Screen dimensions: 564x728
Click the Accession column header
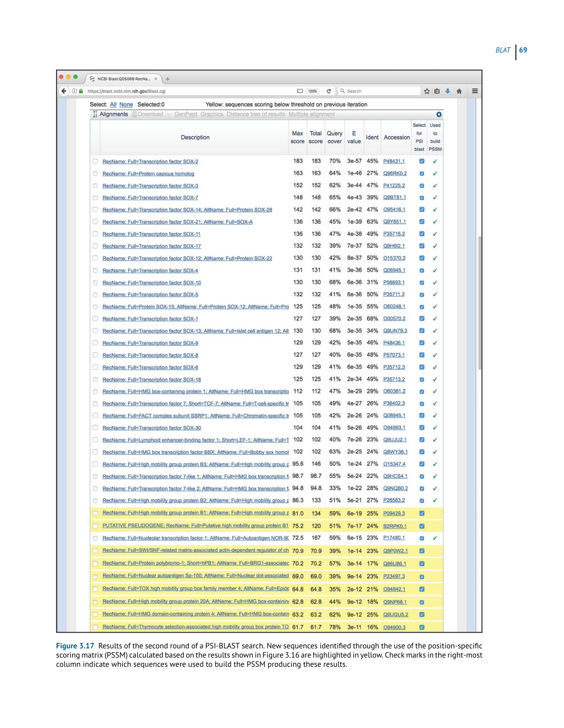tap(396, 138)
